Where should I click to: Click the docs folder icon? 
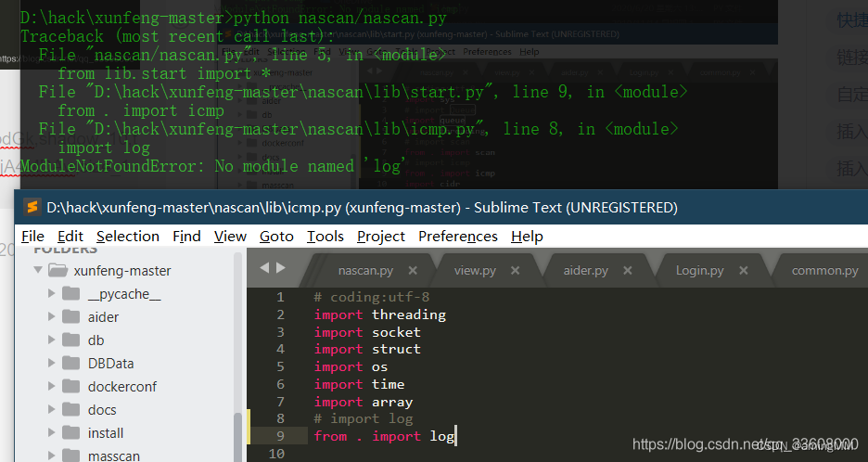[x=70, y=409]
